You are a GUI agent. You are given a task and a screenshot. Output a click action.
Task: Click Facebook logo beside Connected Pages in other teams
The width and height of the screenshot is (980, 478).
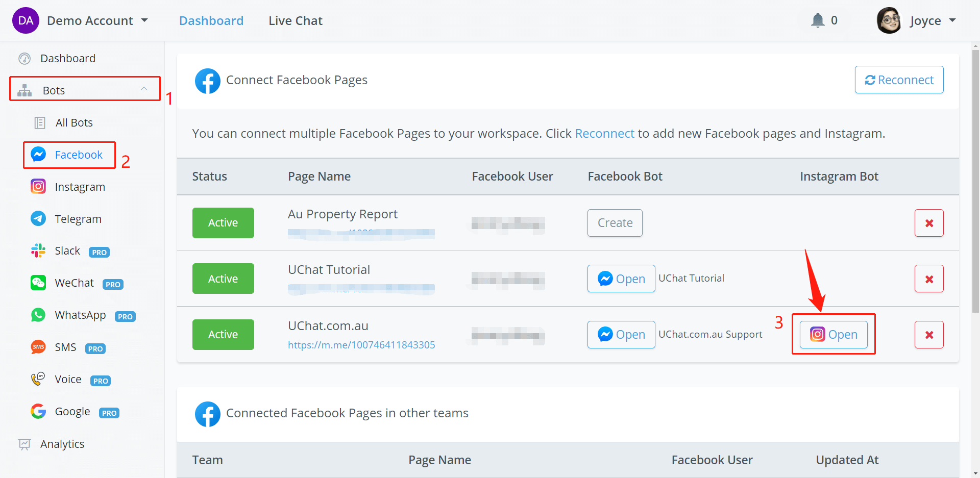pyautogui.click(x=208, y=414)
